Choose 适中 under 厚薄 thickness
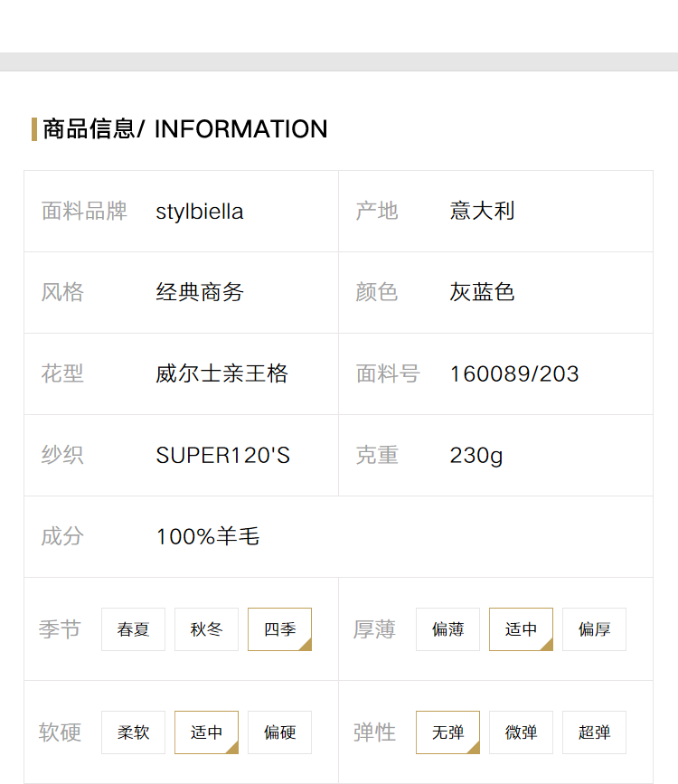 point(521,629)
